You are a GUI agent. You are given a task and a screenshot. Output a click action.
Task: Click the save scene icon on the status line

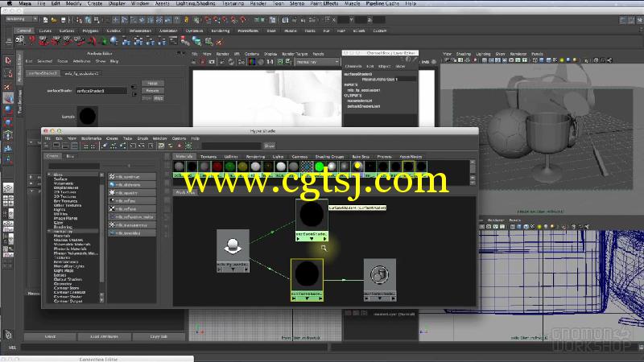pos(63,19)
